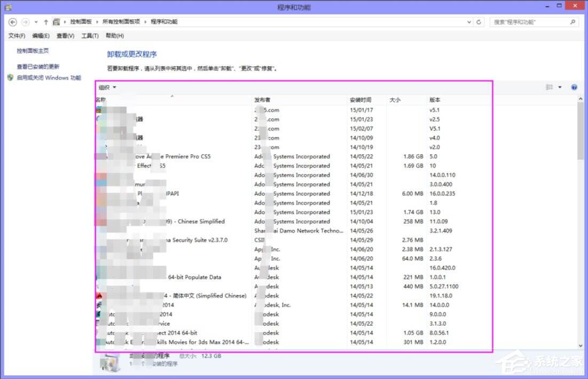Select row installed 15/01/17
This screenshot has height=379, width=588.
tap(293, 110)
